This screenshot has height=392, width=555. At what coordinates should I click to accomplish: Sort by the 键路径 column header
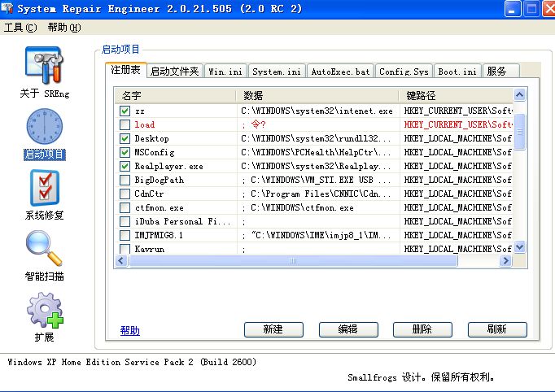point(457,95)
